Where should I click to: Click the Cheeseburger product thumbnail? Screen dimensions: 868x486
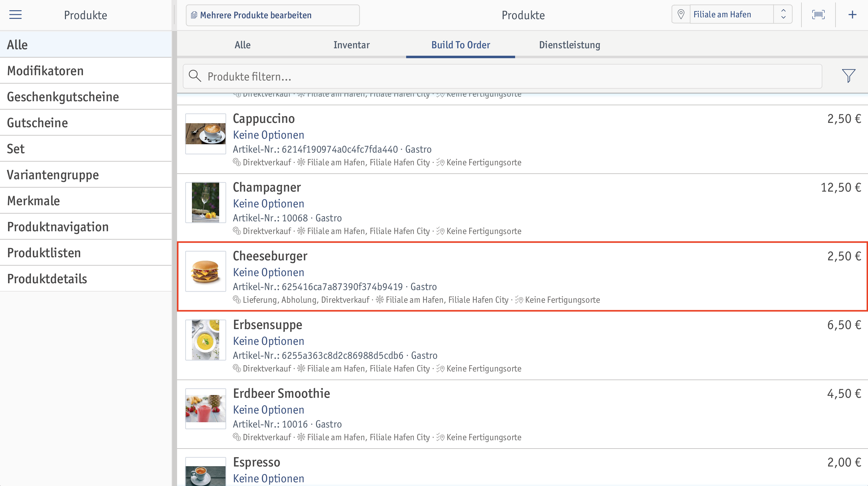coord(206,271)
